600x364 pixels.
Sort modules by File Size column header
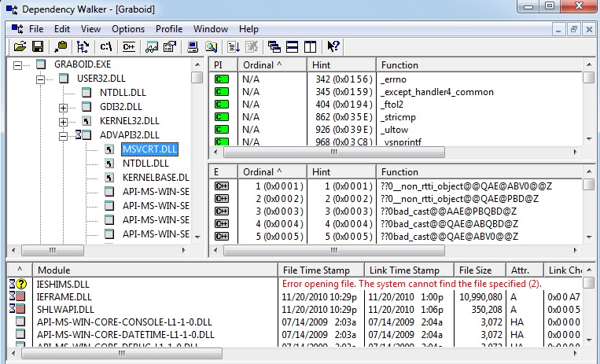(x=475, y=270)
